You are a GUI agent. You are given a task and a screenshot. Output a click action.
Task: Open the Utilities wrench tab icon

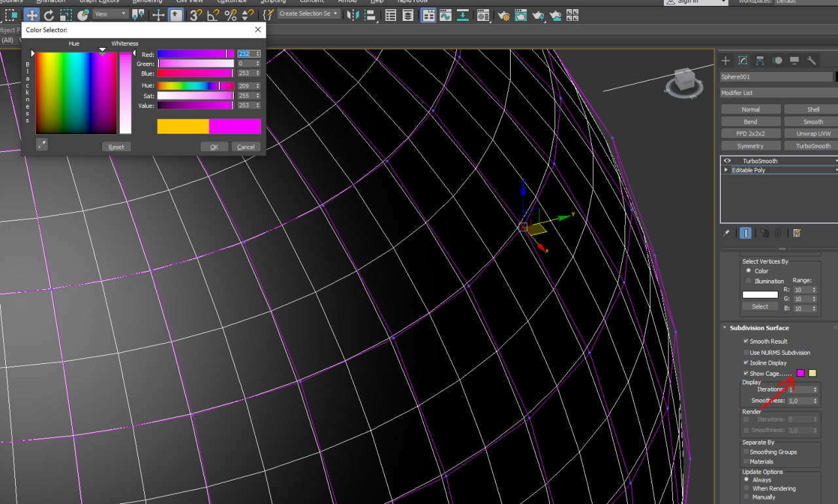point(811,60)
